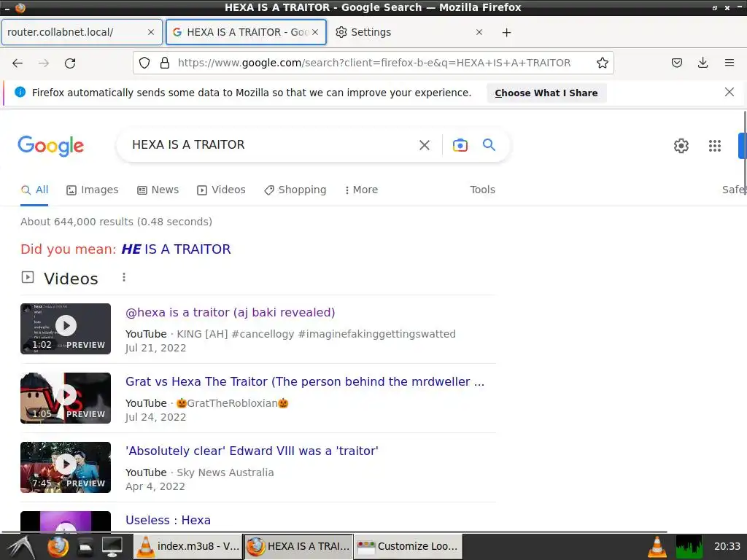Select the News search tab
Screen dimensions: 747x560
(x=158, y=190)
